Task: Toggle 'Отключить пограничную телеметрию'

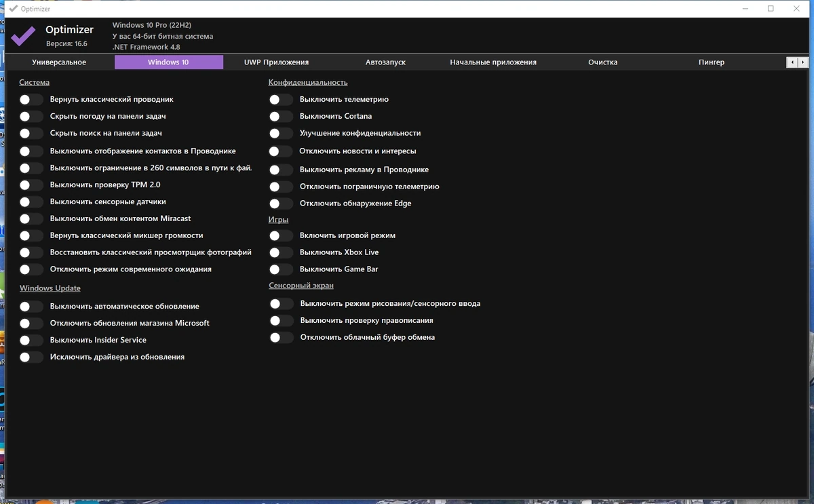Action: pos(281,187)
